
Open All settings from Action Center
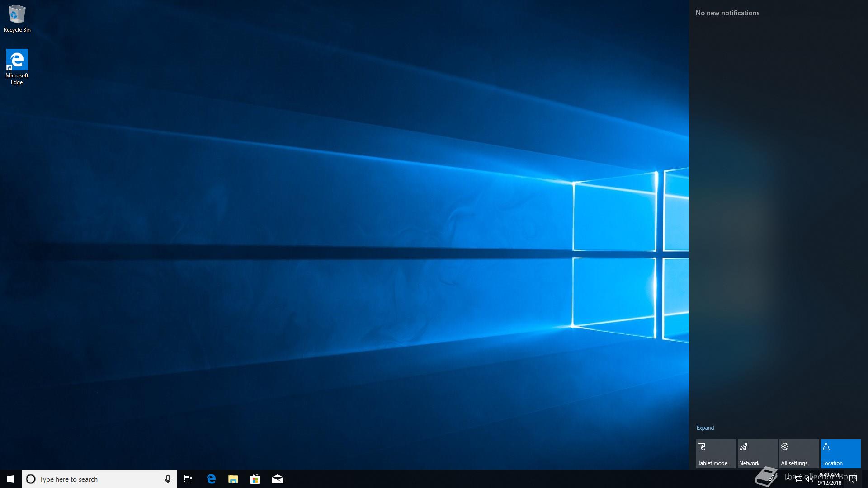click(x=799, y=453)
